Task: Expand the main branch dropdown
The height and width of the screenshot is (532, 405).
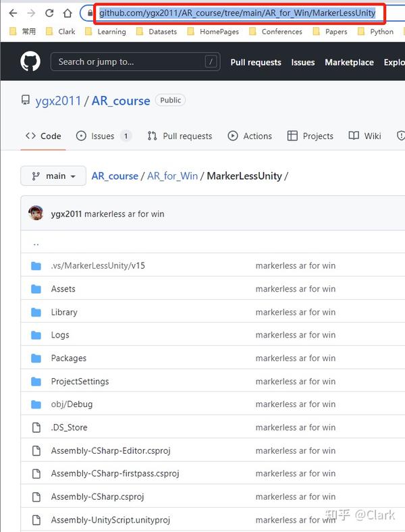Action: click(53, 176)
